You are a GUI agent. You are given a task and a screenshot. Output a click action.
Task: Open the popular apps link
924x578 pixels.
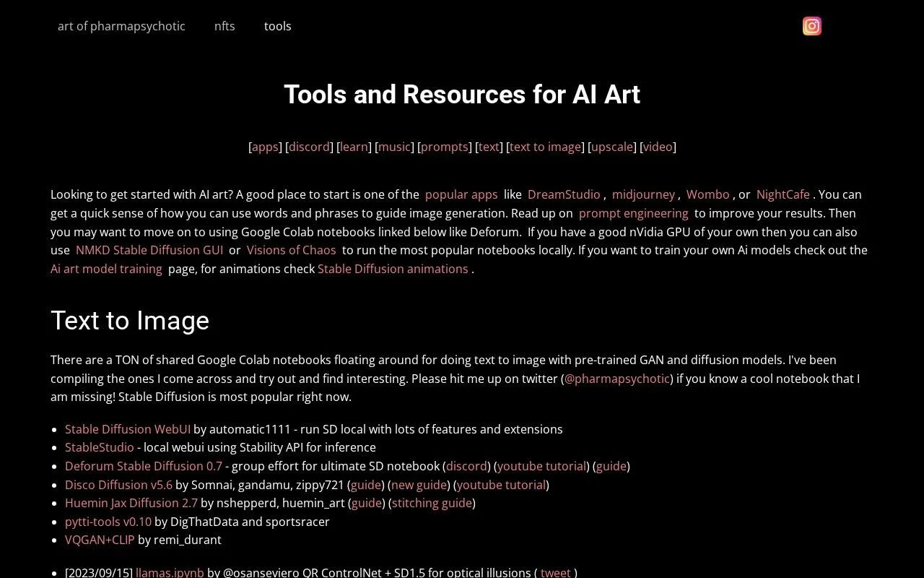461,194
